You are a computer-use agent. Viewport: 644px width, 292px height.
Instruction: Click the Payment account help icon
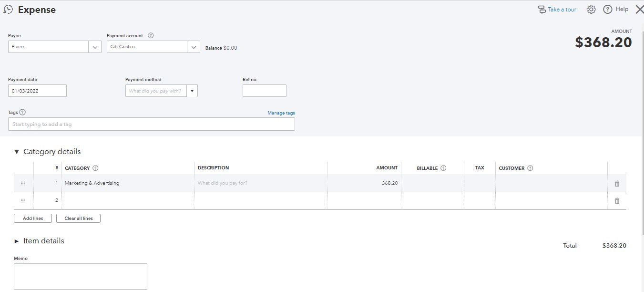click(151, 36)
